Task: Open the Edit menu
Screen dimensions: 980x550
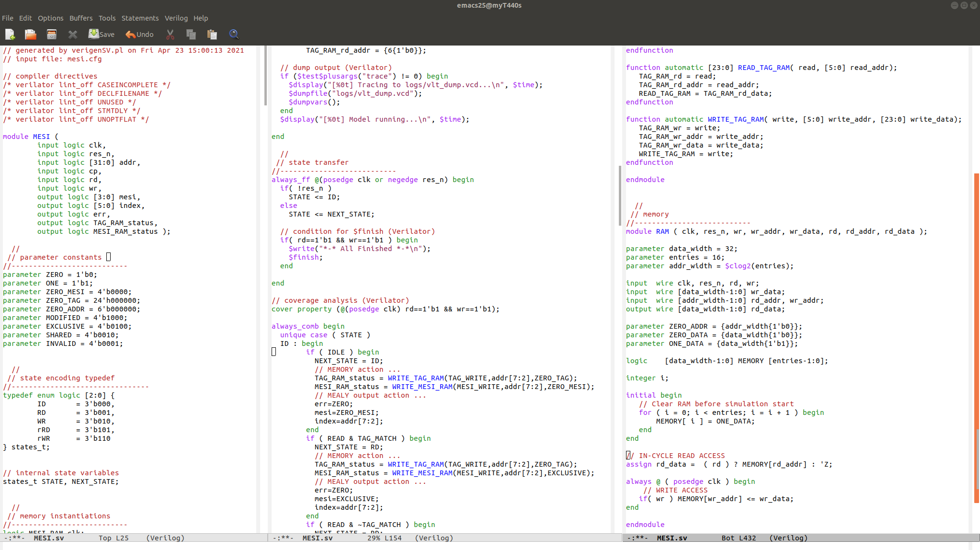Action: [25, 18]
